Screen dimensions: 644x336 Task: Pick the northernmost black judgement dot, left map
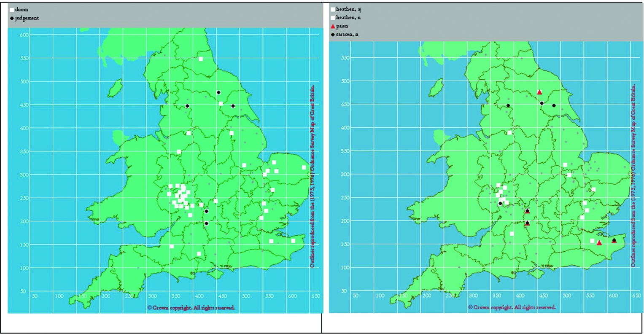tap(218, 92)
